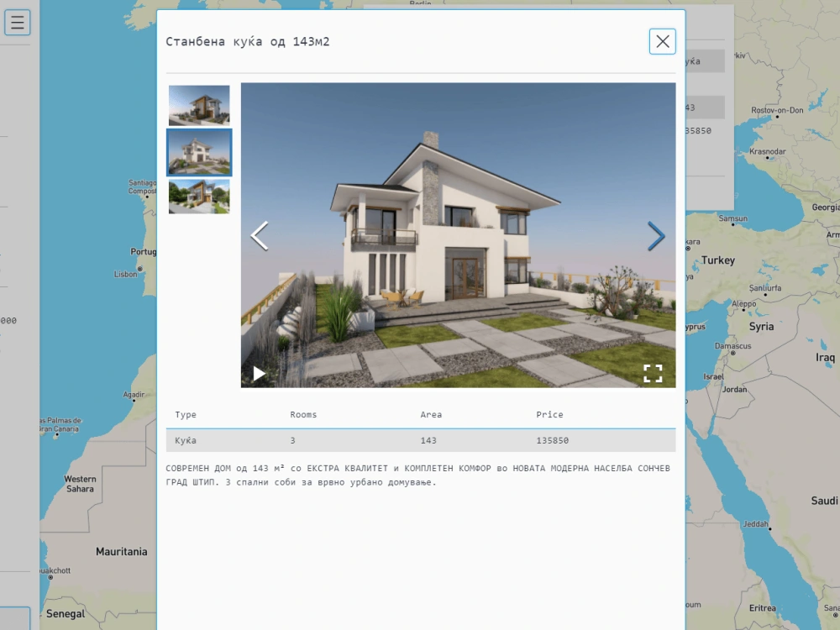Viewport: 840px width, 630px height.
Task: Click the Type column header
Action: 186,415
